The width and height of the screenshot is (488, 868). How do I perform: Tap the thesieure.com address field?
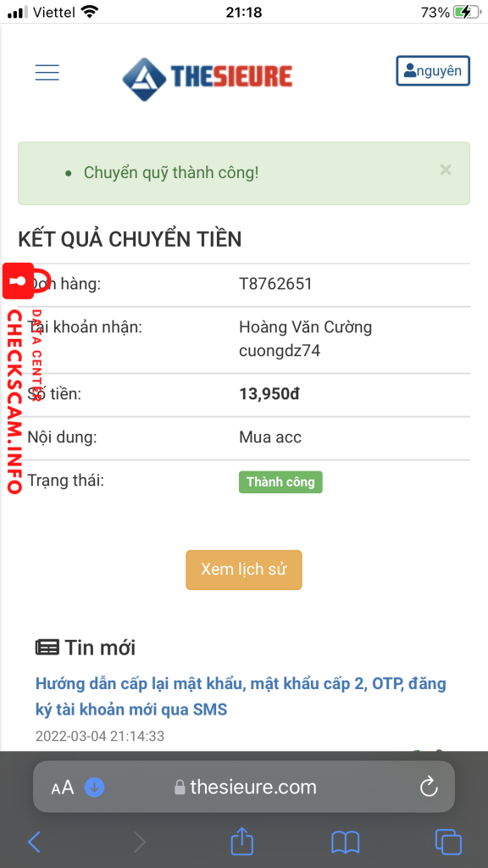click(x=244, y=787)
